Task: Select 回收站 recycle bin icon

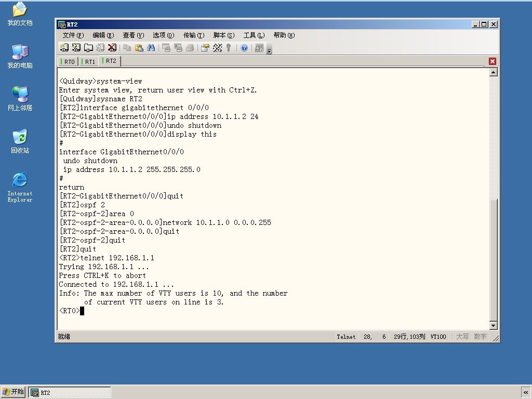Action: point(20,141)
